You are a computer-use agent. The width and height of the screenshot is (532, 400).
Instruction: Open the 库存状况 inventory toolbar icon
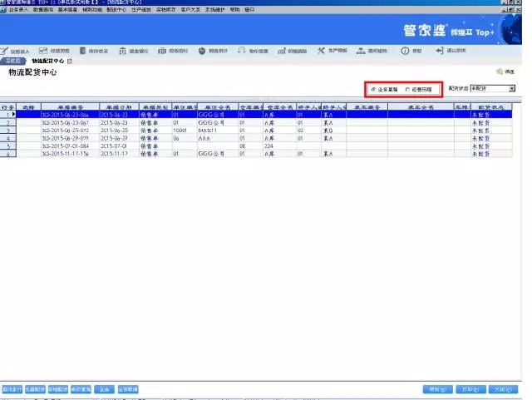coord(96,51)
